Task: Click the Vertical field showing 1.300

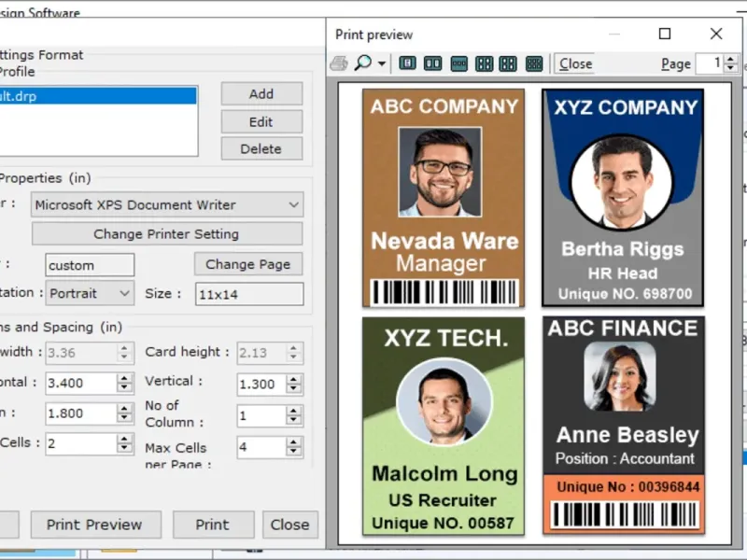Action: click(x=261, y=384)
